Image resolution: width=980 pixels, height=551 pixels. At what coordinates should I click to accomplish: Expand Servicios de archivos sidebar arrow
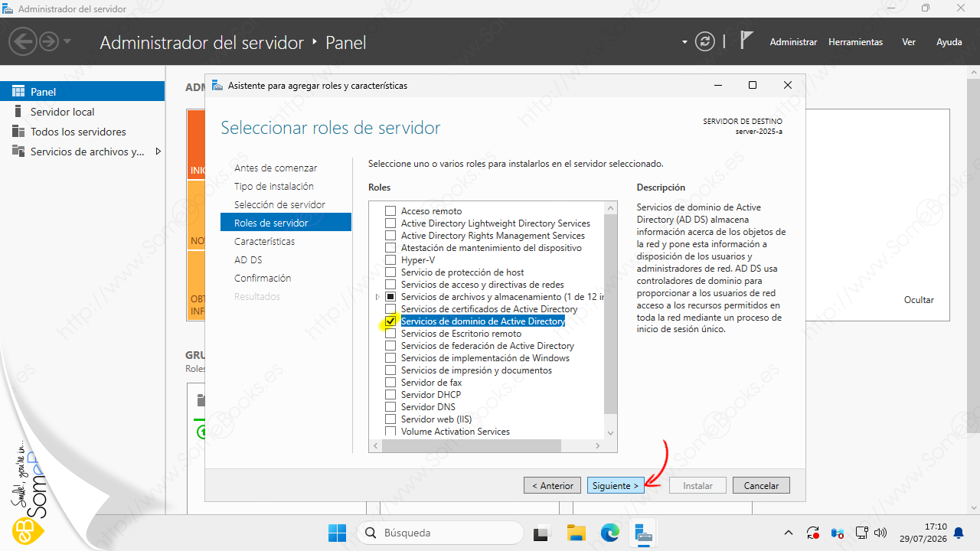(x=158, y=152)
